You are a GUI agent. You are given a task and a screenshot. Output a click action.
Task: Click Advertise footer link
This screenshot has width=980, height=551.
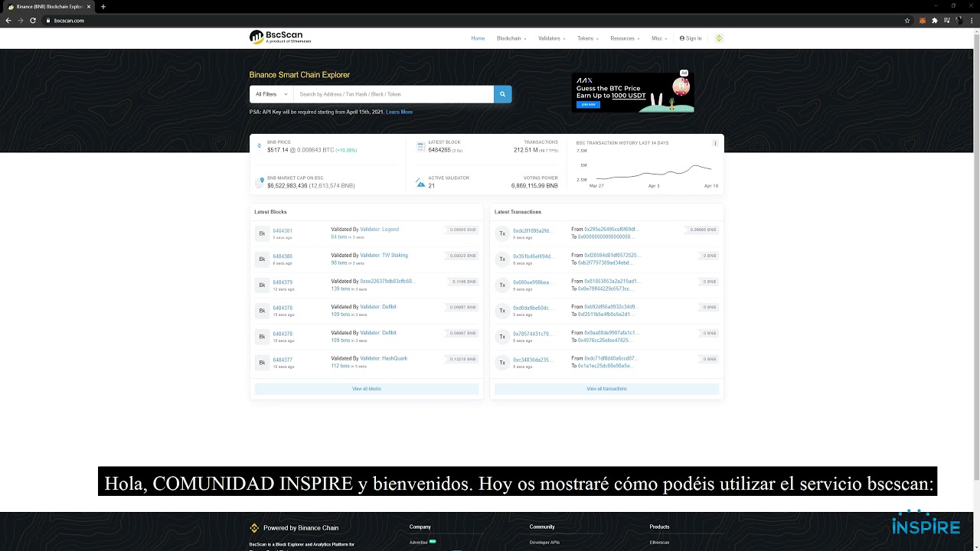coord(419,543)
